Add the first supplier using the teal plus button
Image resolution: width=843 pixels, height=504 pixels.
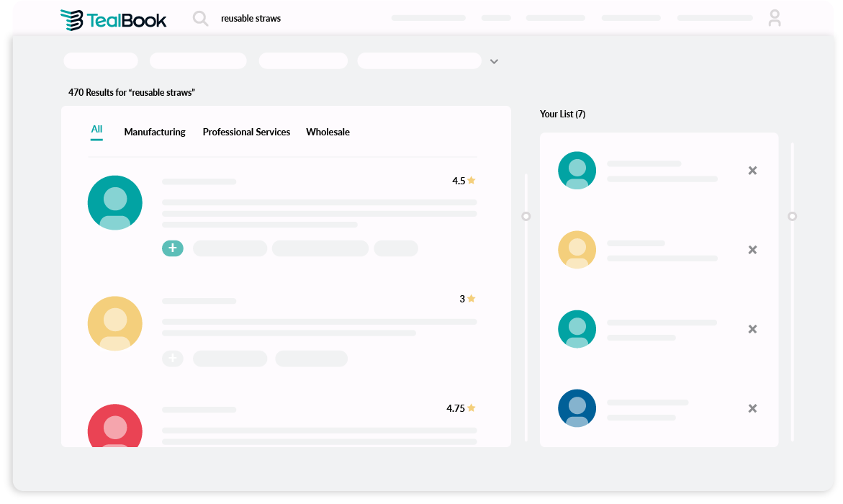[173, 248]
